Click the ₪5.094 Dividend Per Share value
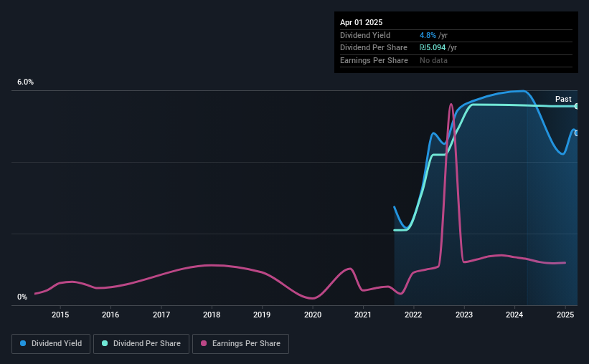The width and height of the screenshot is (589, 364). (x=433, y=48)
